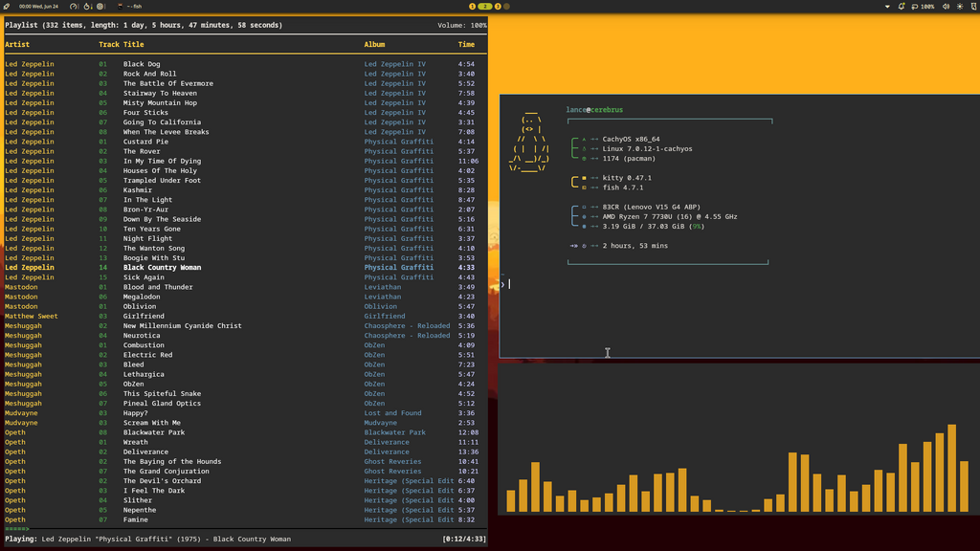
Task: Switch to workspace 3 indicator
Action: click(498, 7)
